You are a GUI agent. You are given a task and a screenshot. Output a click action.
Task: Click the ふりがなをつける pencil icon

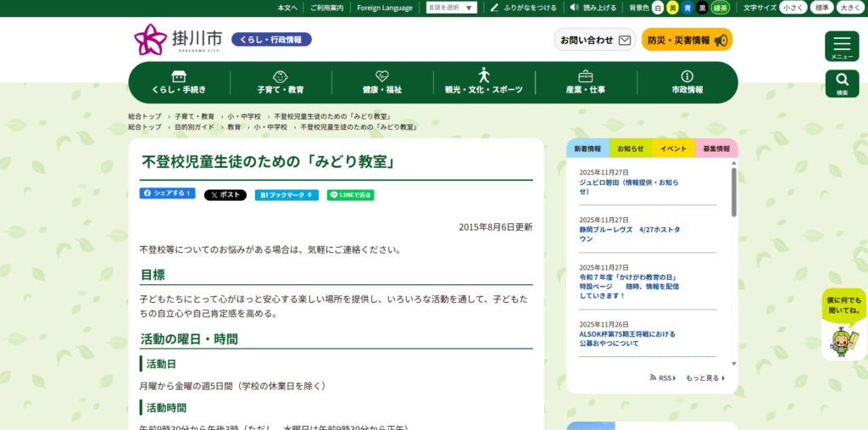[494, 8]
